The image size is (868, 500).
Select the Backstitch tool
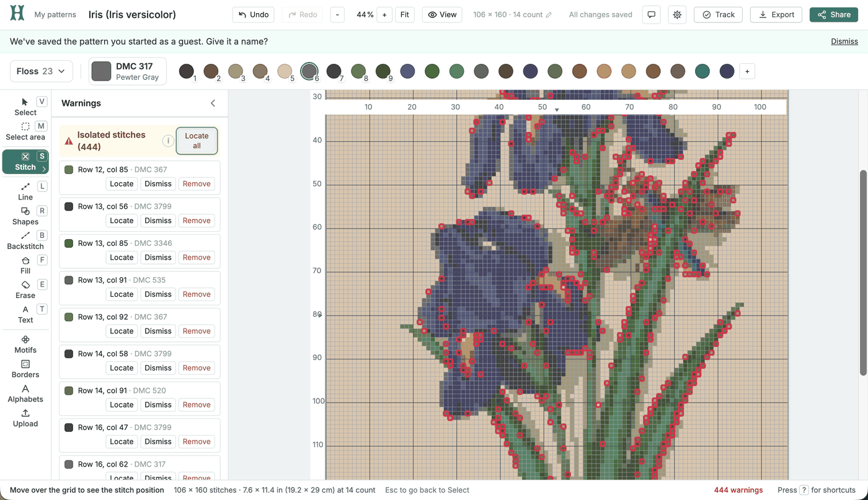25,240
